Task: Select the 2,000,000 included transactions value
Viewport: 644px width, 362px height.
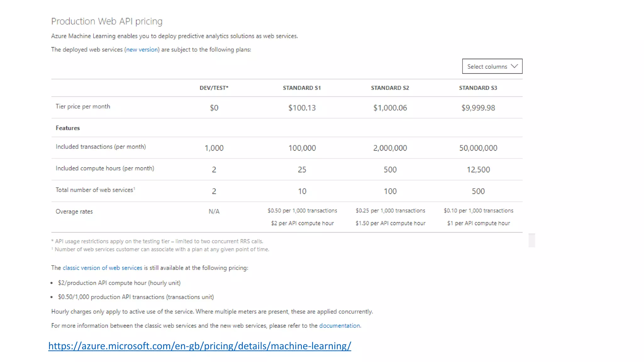Action: click(390, 148)
